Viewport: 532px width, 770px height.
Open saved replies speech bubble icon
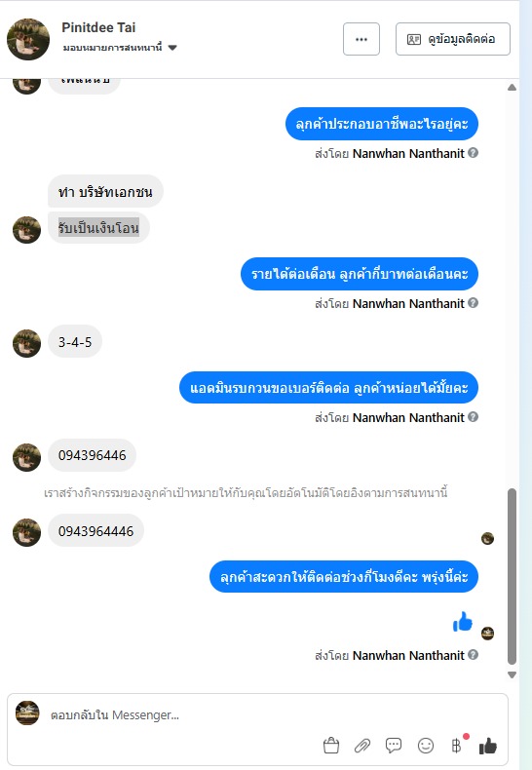coord(394,746)
